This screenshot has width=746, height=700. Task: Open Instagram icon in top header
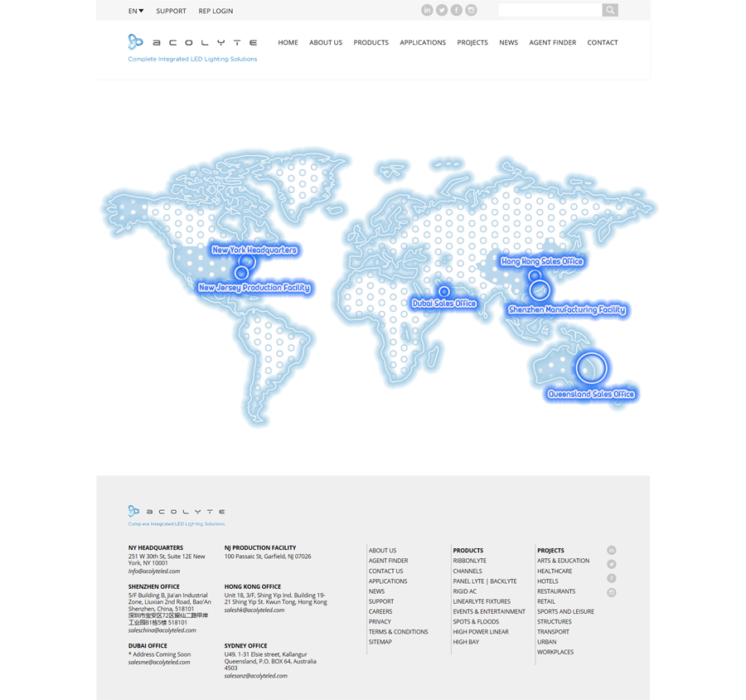pos(471,10)
